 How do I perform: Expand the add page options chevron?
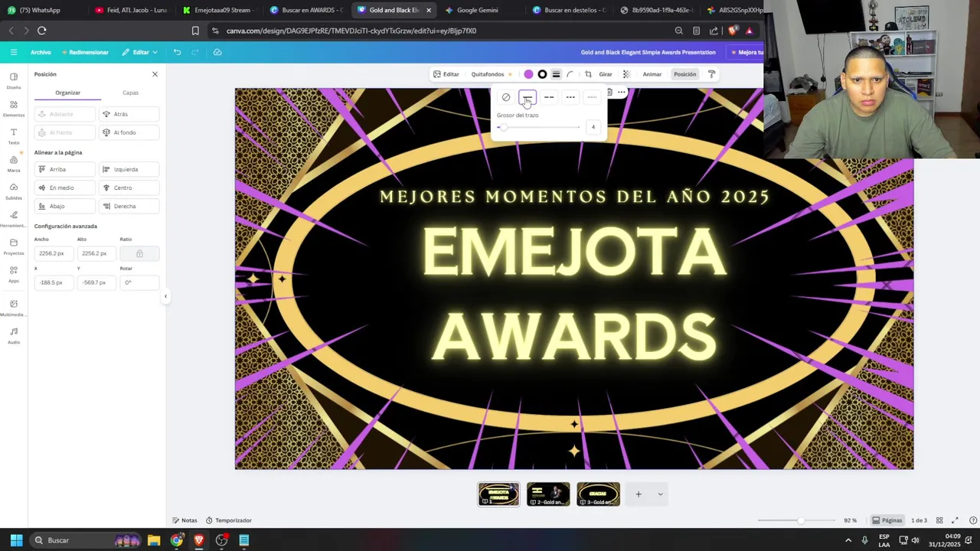coord(660,494)
